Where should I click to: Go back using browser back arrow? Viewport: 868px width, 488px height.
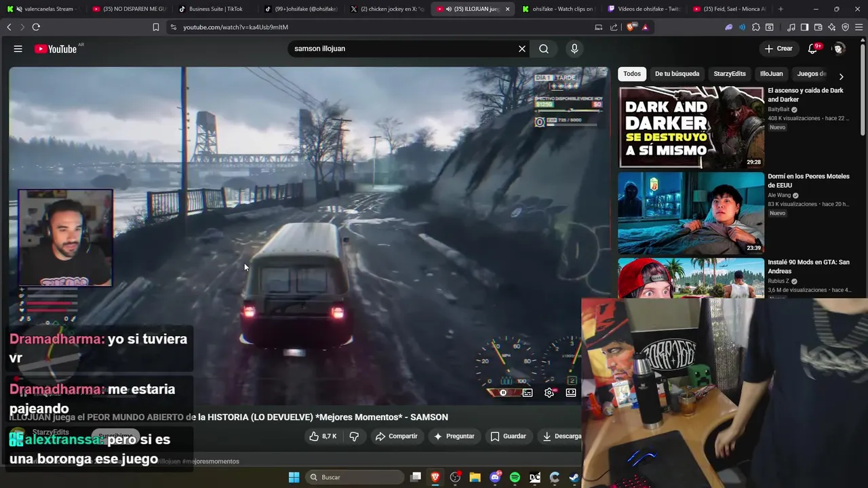click(9, 27)
